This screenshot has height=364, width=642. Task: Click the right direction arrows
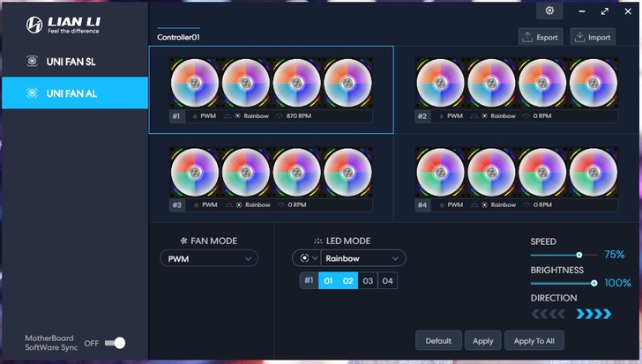tap(593, 314)
